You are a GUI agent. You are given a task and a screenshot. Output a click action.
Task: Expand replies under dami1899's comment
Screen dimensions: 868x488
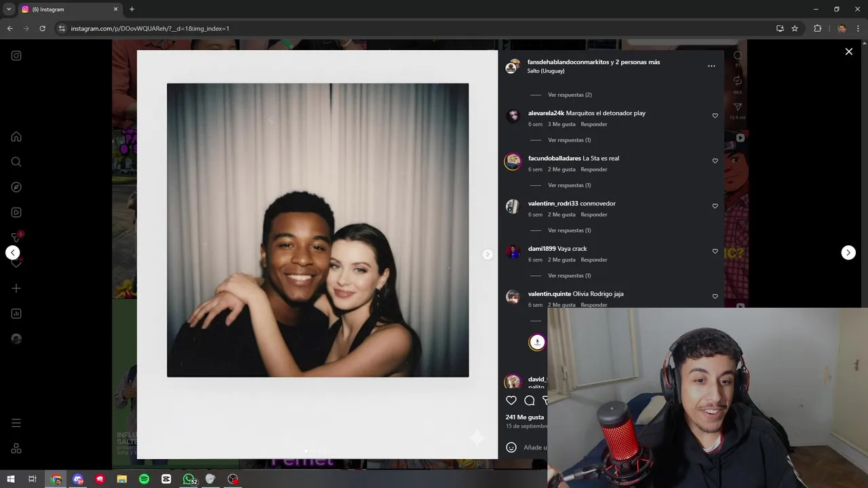[570, 276]
